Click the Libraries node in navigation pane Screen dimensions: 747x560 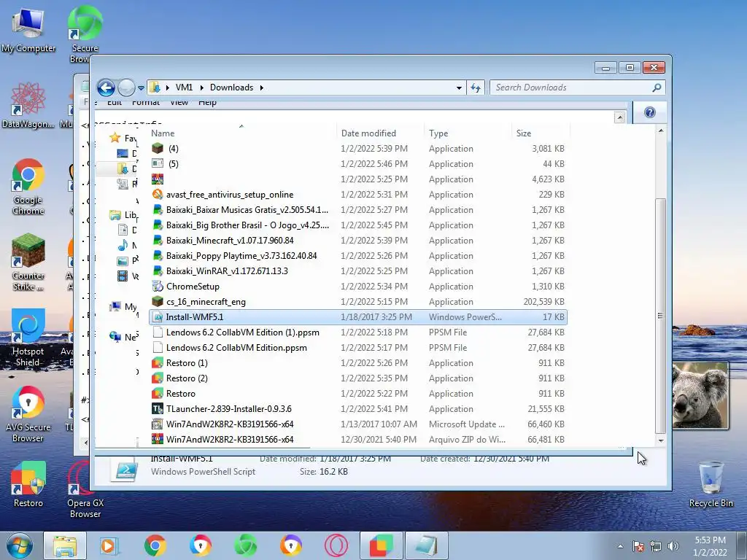point(123,215)
